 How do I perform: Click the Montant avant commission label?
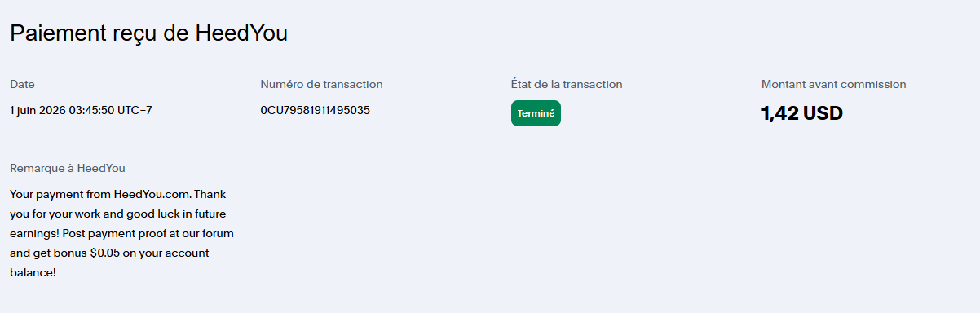[833, 84]
